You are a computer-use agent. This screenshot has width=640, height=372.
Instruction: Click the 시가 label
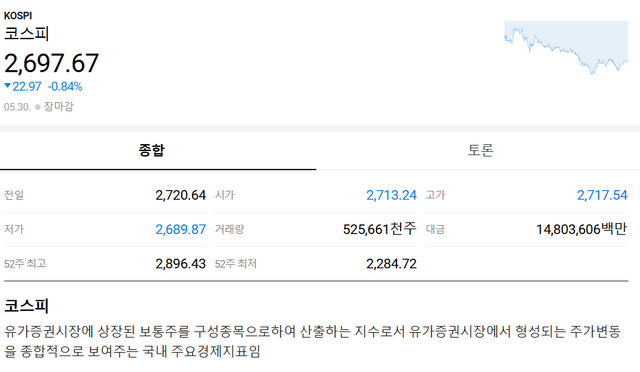point(224,195)
